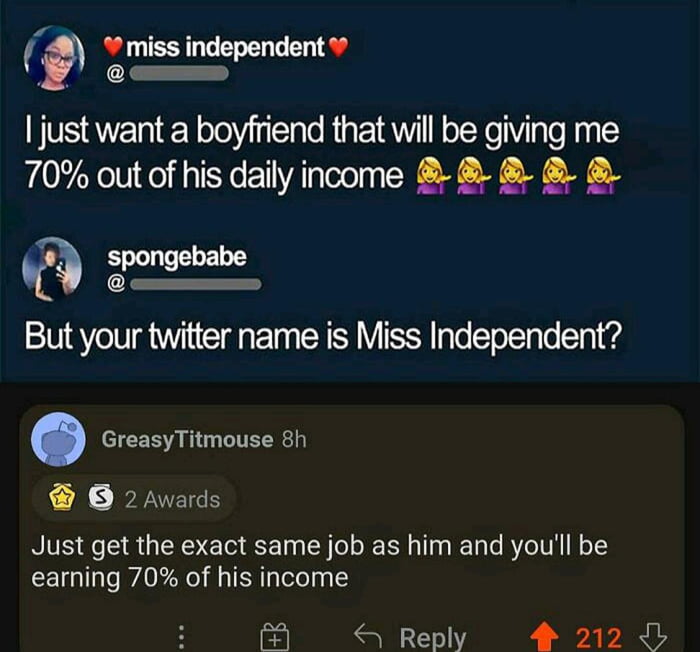Click the gold star award icon
This screenshot has height=652, width=700.
[x=62, y=497]
